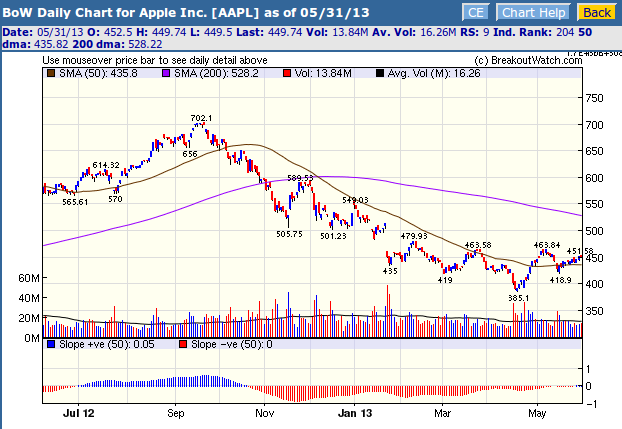The width and height of the screenshot is (622, 429).
Task: Click the red Slope -ve (50) swatch
Action: pyautogui.click(x=183, y=344)
